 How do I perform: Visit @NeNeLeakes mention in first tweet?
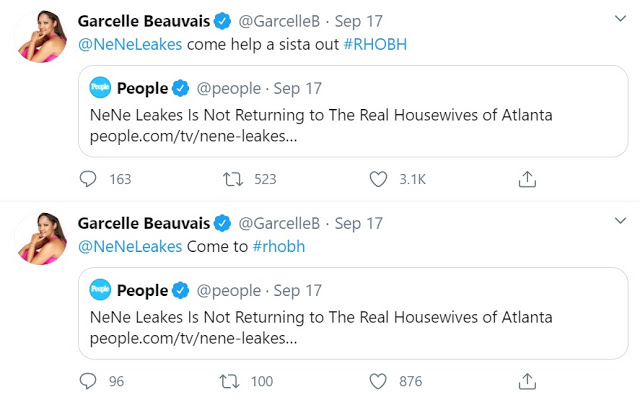[130, 44]
